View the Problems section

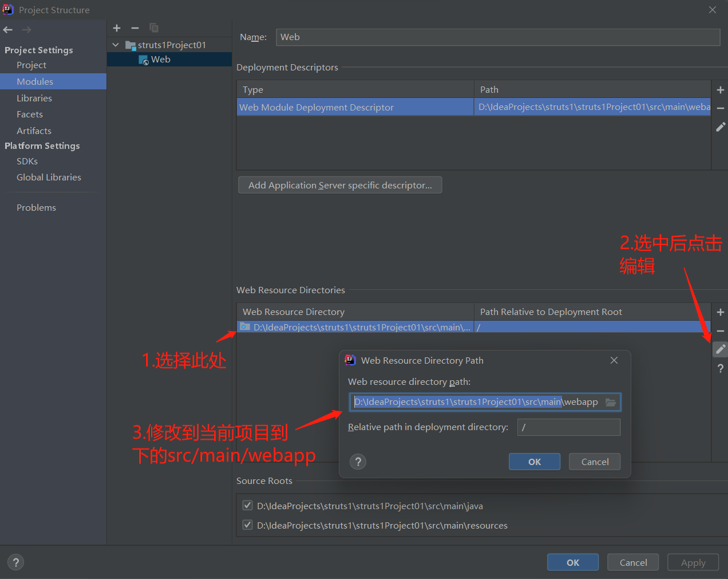[x=36, y=207]
